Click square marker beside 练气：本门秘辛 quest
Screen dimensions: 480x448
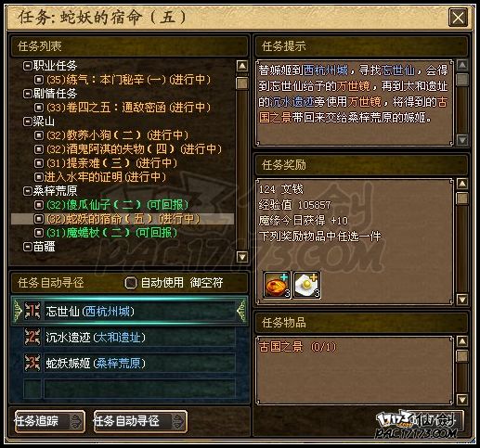click(x=39, y=80)
